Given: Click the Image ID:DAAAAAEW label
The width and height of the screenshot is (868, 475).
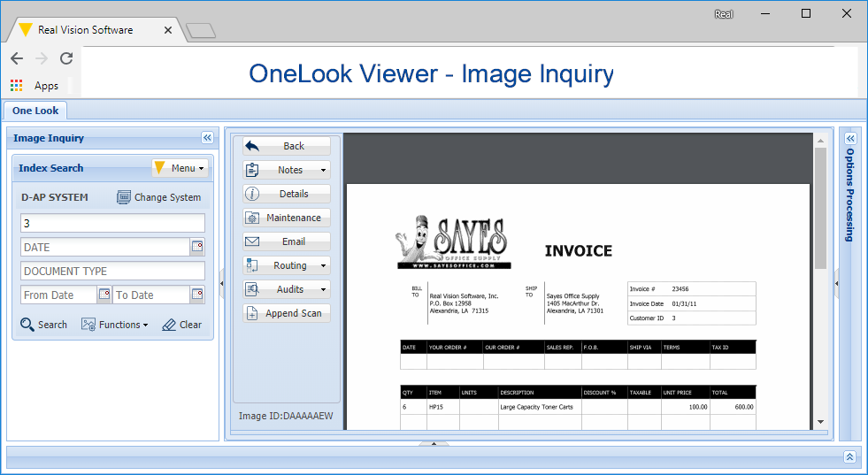Looking at the screenshot, I should [x=286, y=416].
